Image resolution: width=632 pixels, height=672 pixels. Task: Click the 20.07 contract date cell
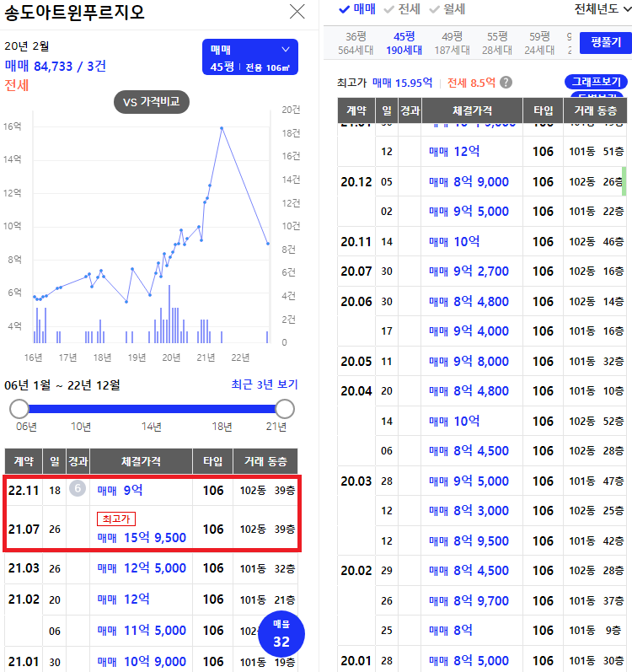coord(356,271)
